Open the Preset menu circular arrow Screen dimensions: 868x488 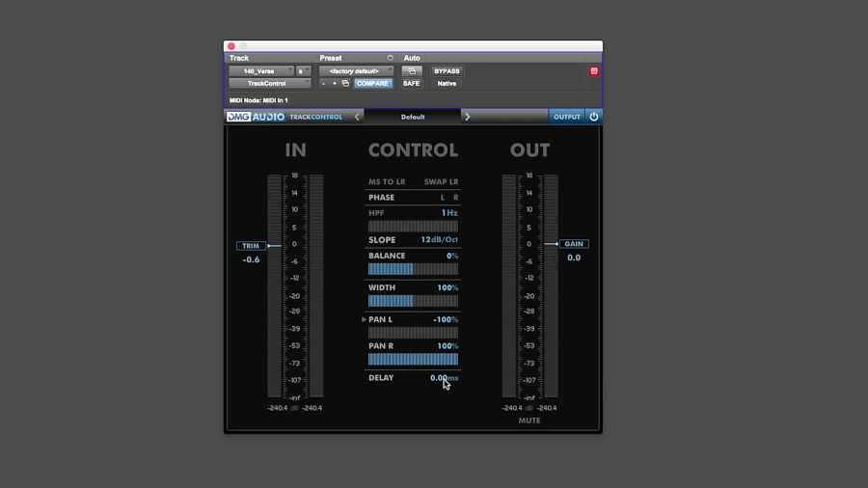click(391, 58)
